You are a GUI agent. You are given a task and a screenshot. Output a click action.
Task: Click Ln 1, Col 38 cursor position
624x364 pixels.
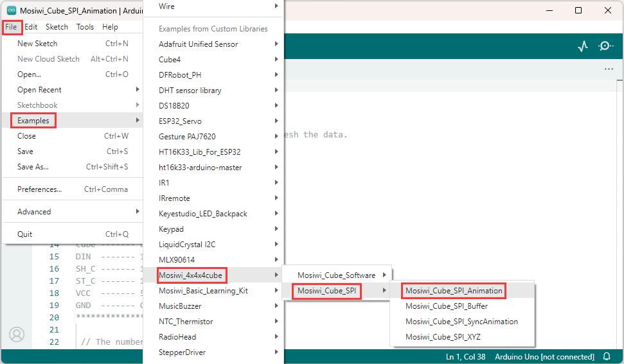(x=465, y=356)
